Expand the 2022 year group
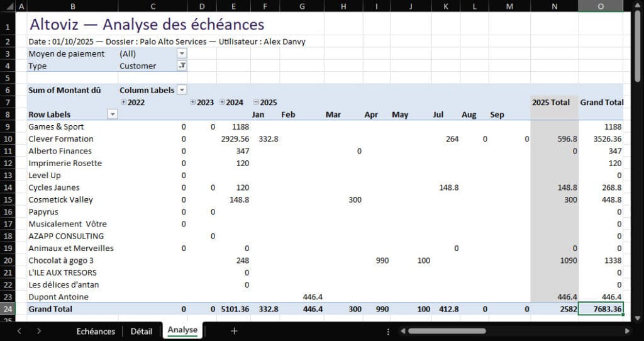Image resolution: width=644 pixels, height=341 pixels. tap(124, 102)
